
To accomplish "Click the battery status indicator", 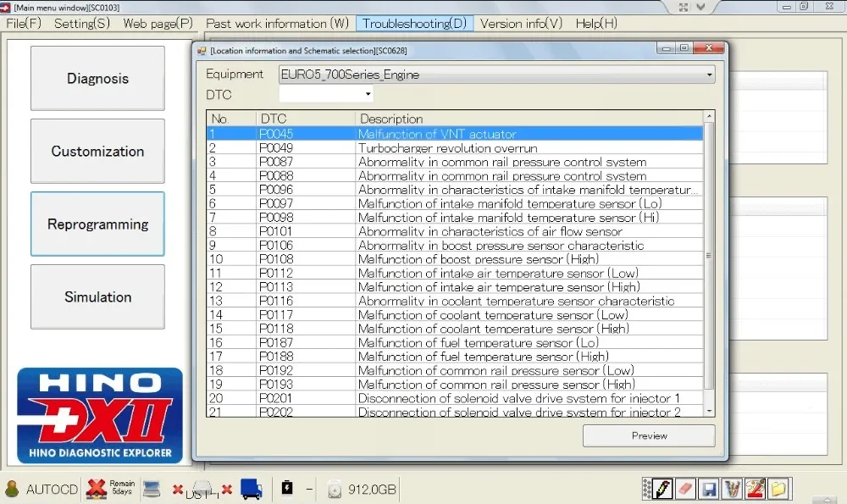I will click(287, 489).
